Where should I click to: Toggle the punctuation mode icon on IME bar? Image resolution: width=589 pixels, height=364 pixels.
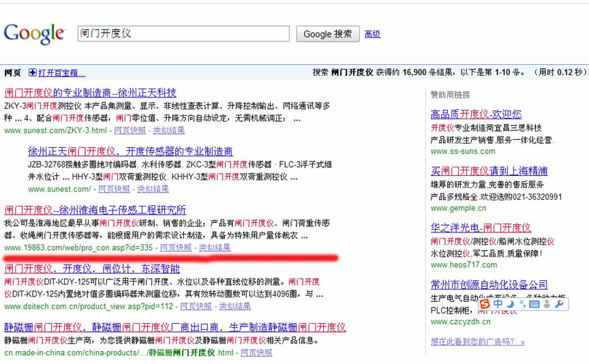coord(522,303)
